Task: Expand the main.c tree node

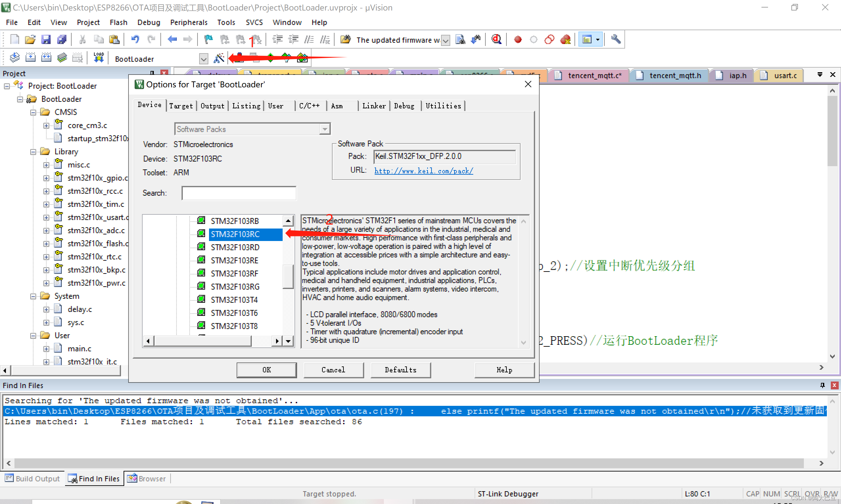Action: pyautogui.click(x=46, y=349)
